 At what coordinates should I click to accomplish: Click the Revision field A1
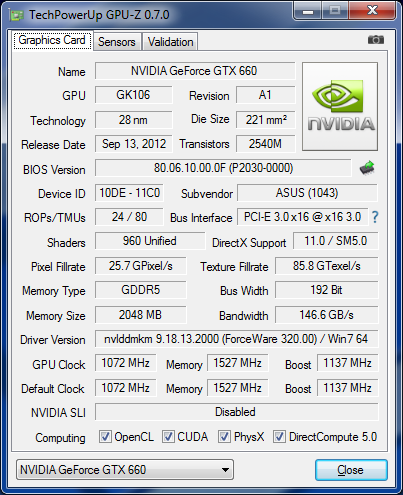[266, 95]
